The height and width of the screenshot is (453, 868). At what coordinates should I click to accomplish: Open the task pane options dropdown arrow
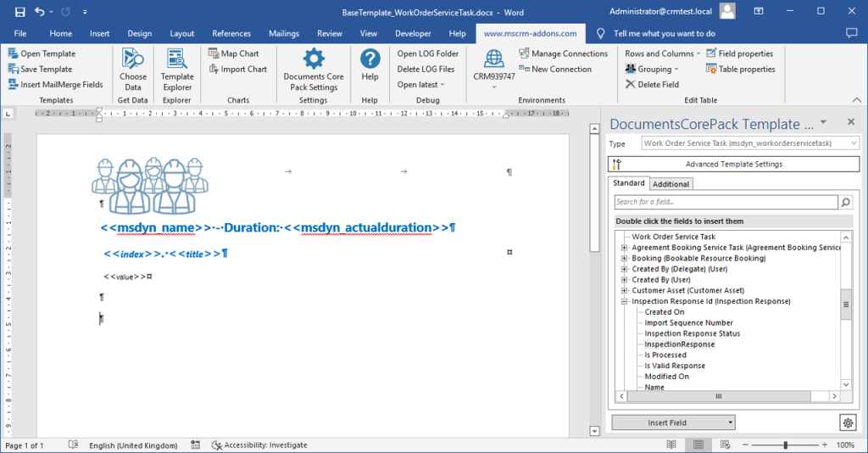pos(823,122)
